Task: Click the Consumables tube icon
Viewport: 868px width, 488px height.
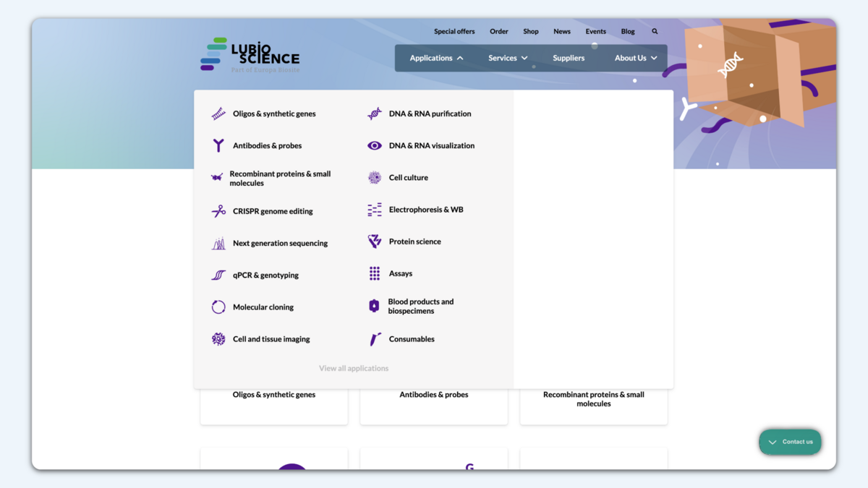Action: pyautogui.click(x=375, y=339)
